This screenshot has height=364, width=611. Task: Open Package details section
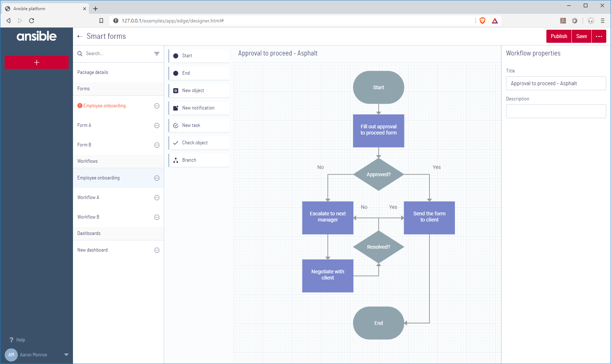pyautogui.click(x=118, y=73)
